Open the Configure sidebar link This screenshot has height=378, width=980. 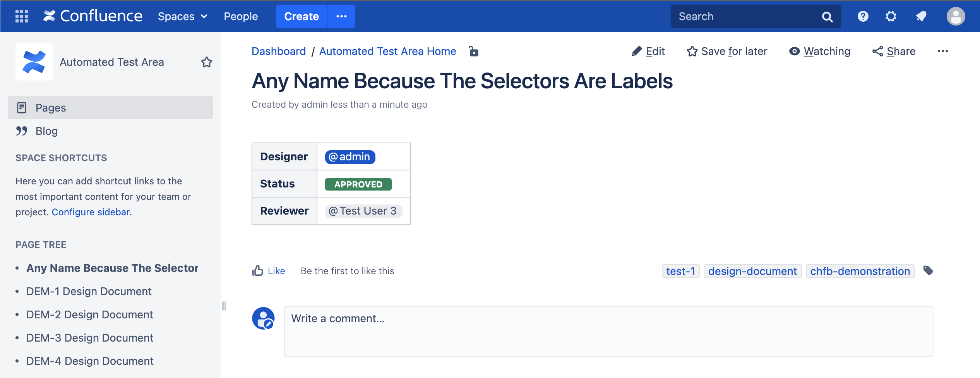pyautogui.click(x=91, y=212)
